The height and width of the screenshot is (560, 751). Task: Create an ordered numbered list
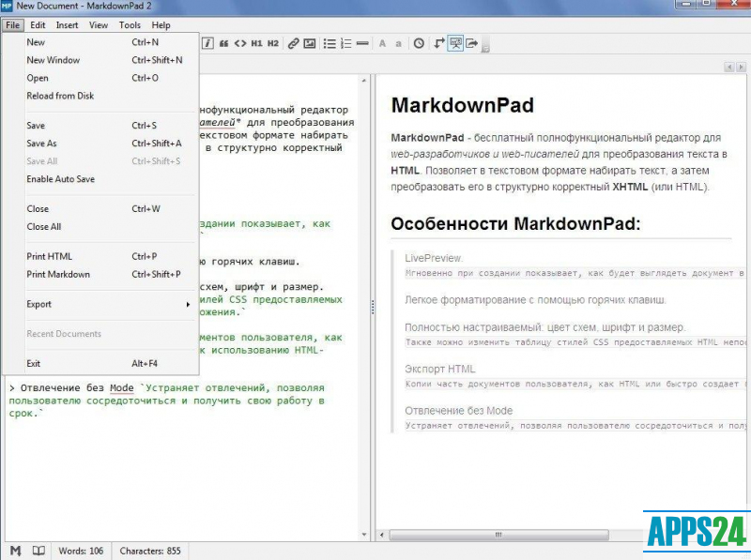[345, 43]
